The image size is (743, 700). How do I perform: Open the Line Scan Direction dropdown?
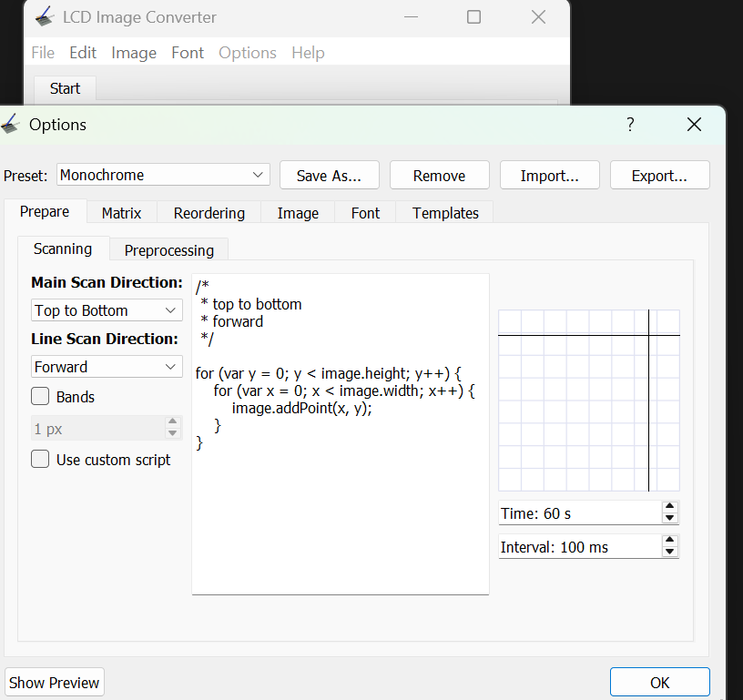click(107, 367)
